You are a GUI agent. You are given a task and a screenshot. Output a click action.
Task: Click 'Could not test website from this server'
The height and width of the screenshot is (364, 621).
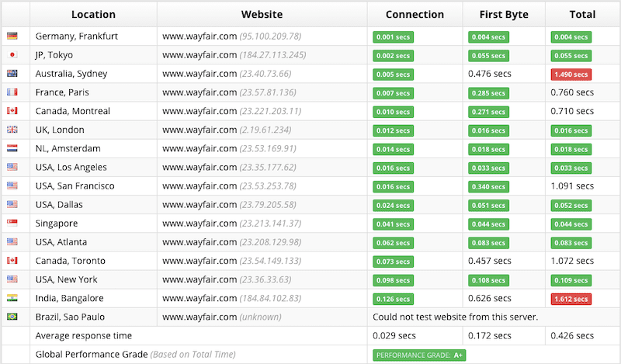click(x=456, y=317)
